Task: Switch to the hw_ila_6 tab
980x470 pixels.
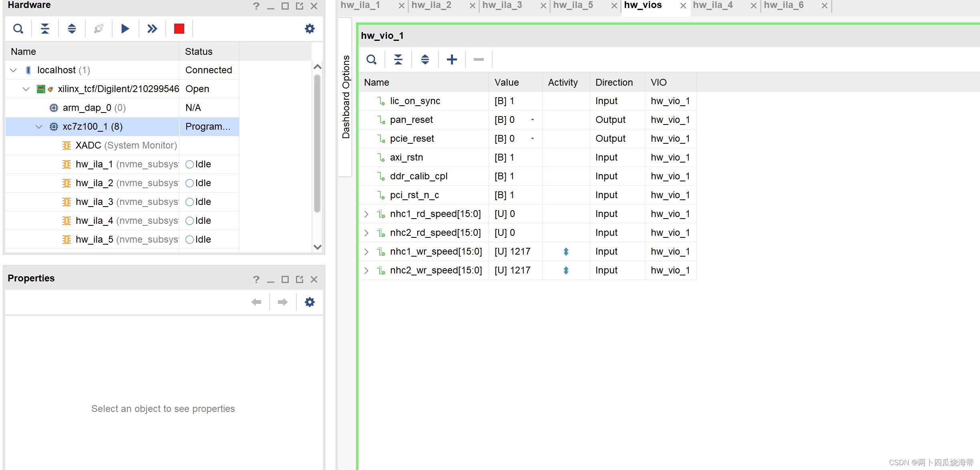Action: tap(783, 5)
